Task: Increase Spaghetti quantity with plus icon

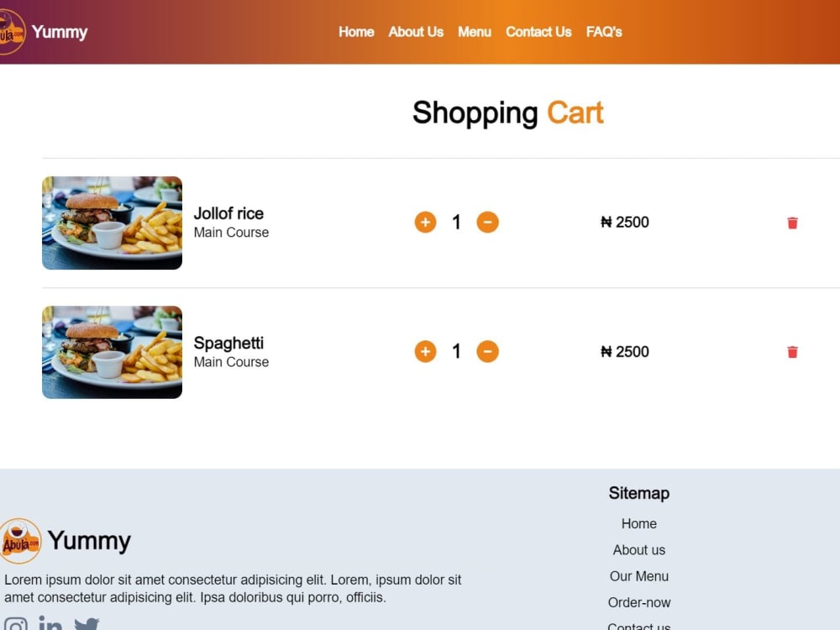Action: 425,351
